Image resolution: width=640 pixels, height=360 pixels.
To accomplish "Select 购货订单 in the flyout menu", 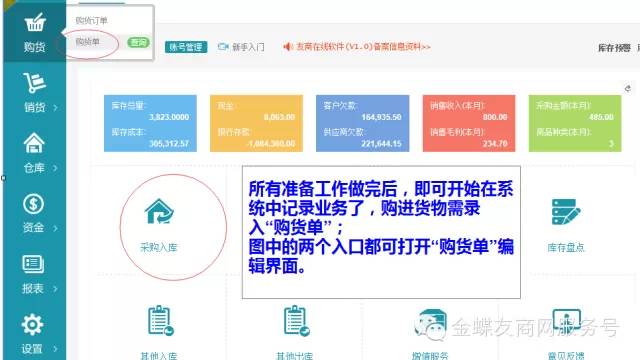I will (x=91, y=20).
